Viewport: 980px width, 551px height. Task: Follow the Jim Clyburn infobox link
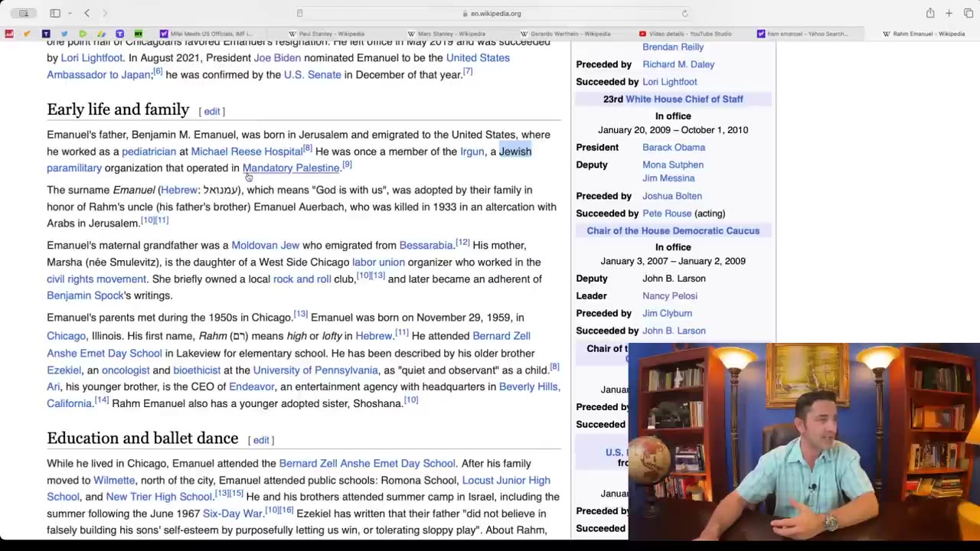tap(667, 314)
